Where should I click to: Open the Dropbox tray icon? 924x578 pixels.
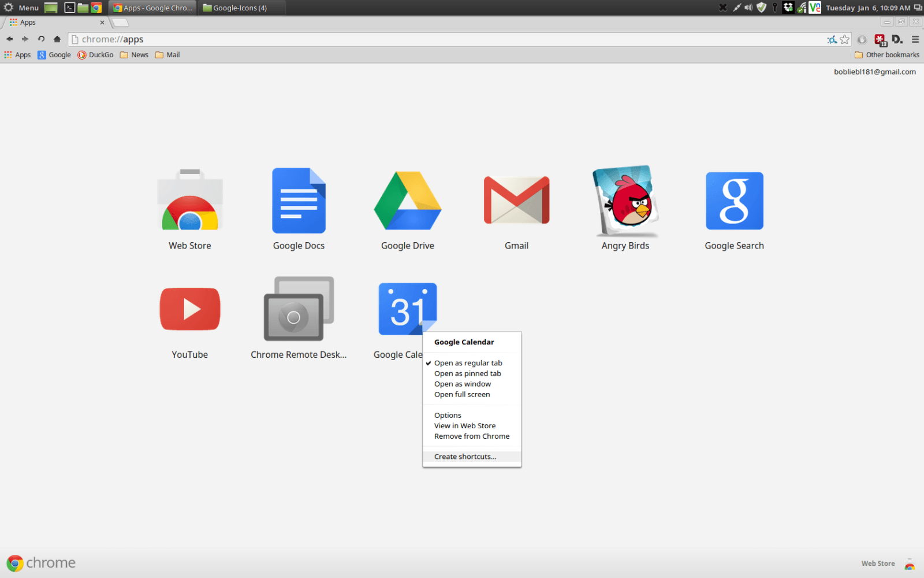pyautogui.click(x=787, y=8)
